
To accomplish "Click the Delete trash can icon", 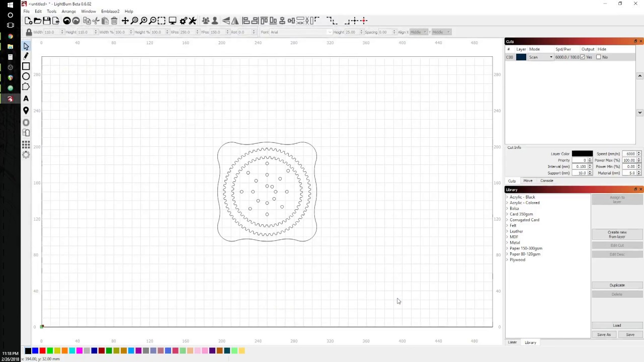I will 114,21.
